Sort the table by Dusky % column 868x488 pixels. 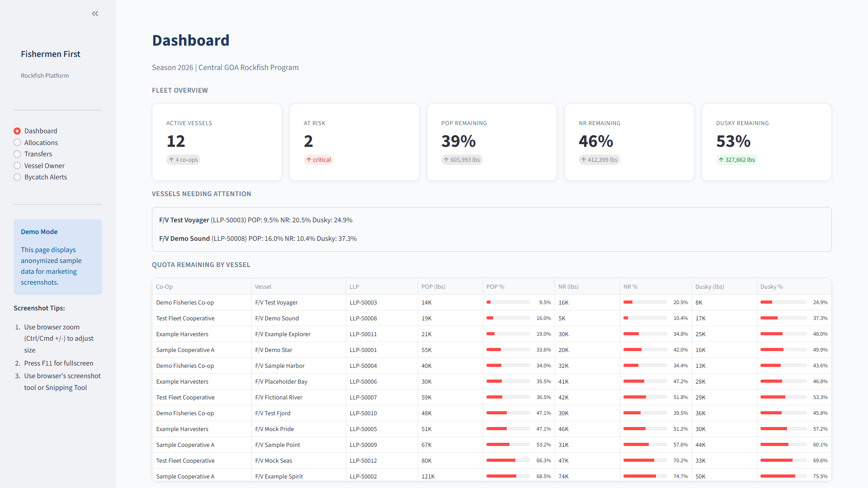pos(772,286)
